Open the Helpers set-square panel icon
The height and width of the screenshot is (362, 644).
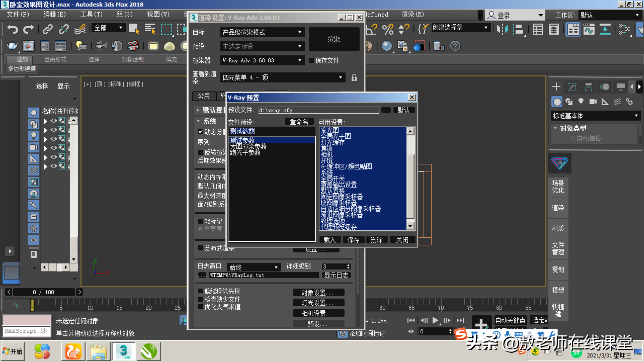point(605,101)
